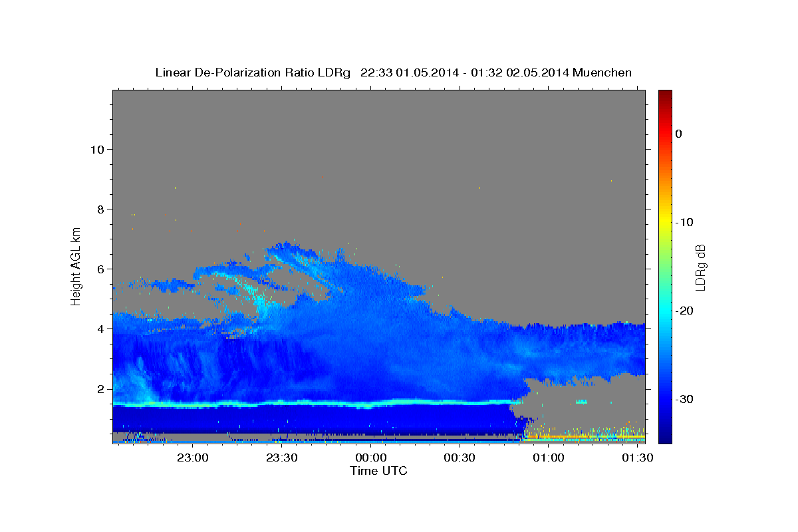The image size is (798, 532).
Task: Click the 01:30 time tick label
Action: 638,458
